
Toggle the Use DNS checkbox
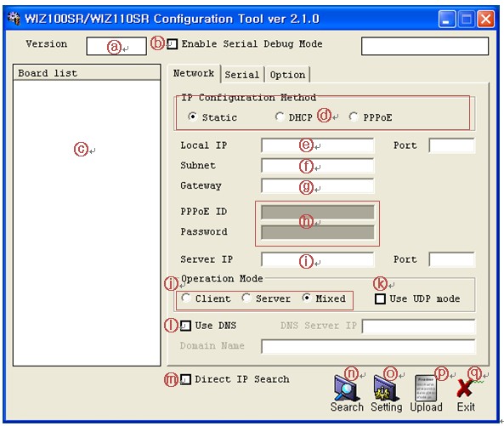click(185, 326)
